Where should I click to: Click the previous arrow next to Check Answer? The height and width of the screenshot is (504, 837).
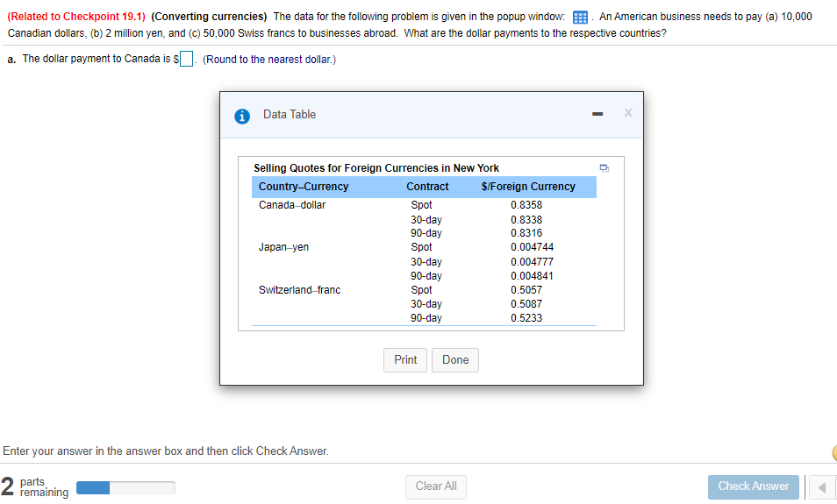tap(822, 487)
